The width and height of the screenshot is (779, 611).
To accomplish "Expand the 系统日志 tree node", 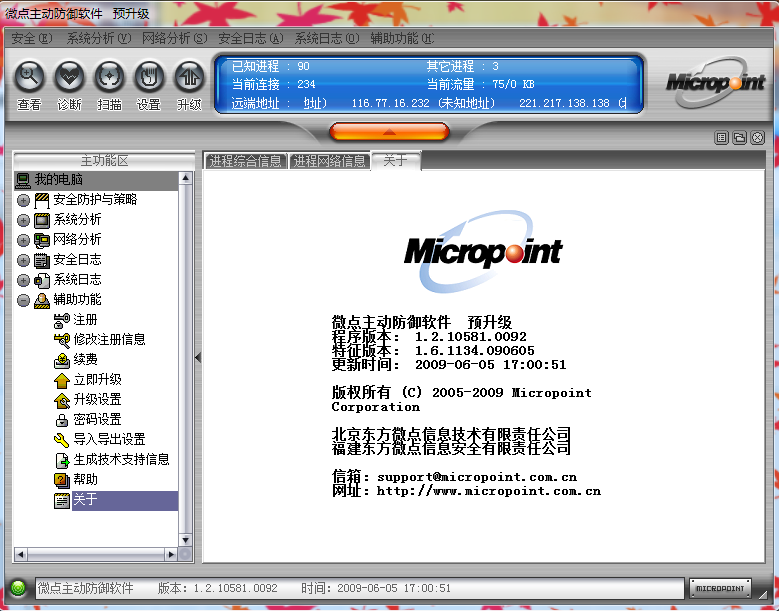I will pyautogui.click(x=23, y=280).
